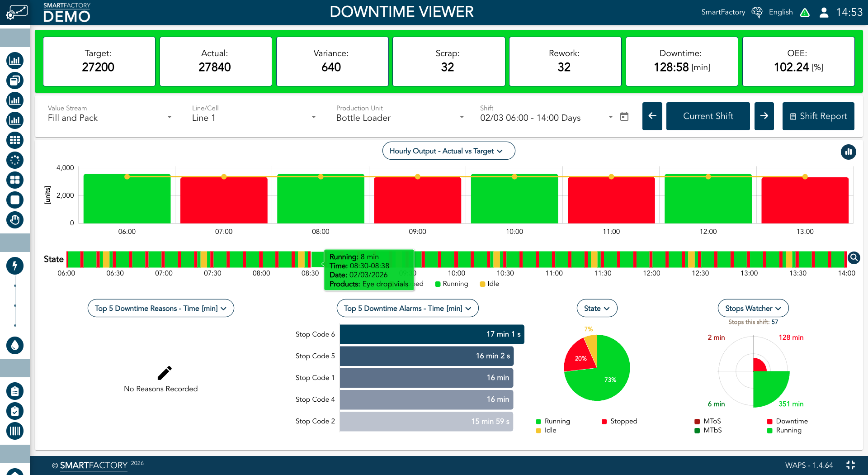Open the user account menu in the top bar
Screen dimensions: 868x475
pyautogui.click(x=824, y=12)
